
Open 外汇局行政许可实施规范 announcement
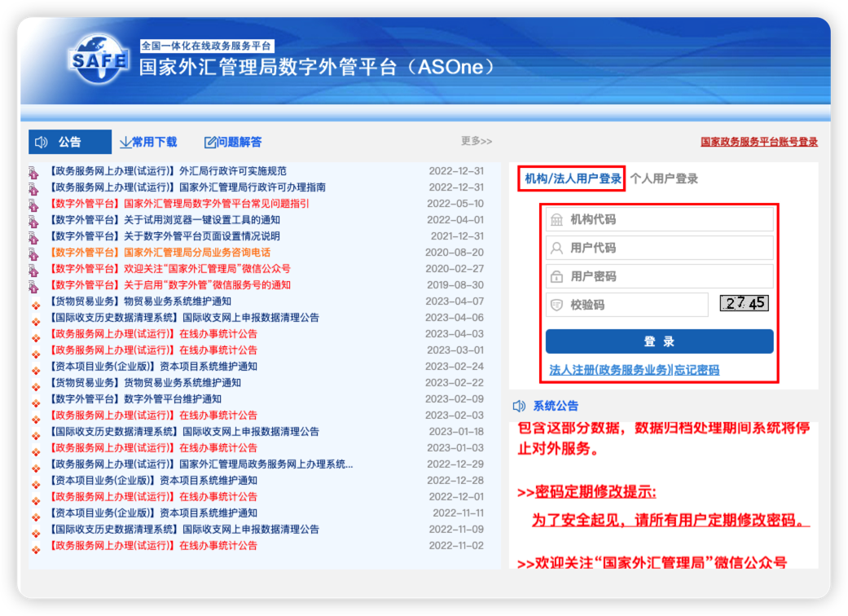233,171
